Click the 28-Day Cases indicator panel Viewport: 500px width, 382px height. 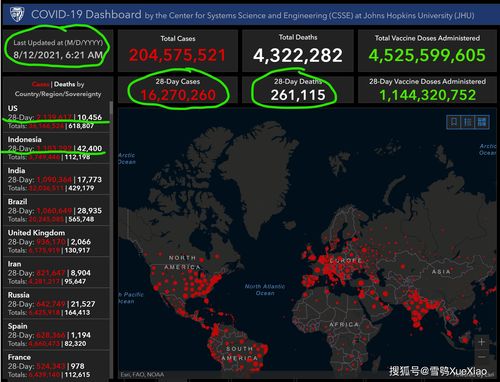coord(178,90)
